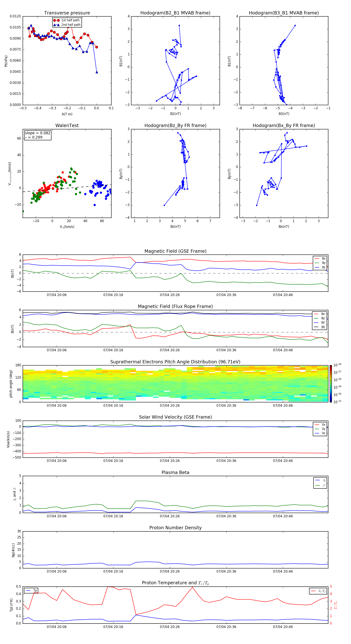Click the pitch angle distribution colorbar
The width and height of the screenshot is (351, 644).
331,384
